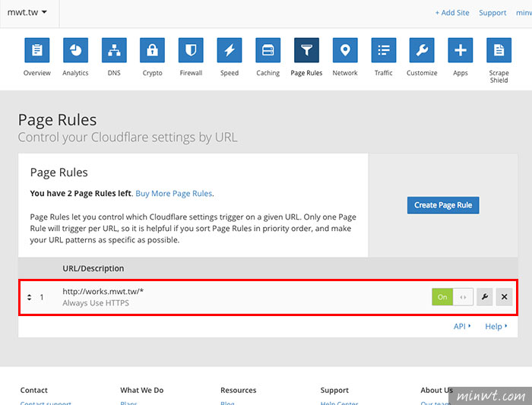Click the reorder arrows for rule 1
The image size is (532, 405).
pyautogui.click(x=29, y=297)
